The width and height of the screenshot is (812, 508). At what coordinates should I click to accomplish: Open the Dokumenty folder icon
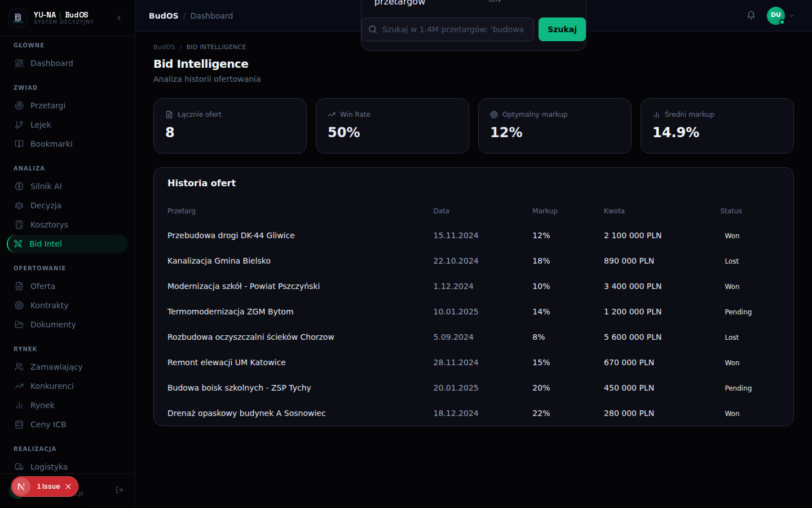19,325
